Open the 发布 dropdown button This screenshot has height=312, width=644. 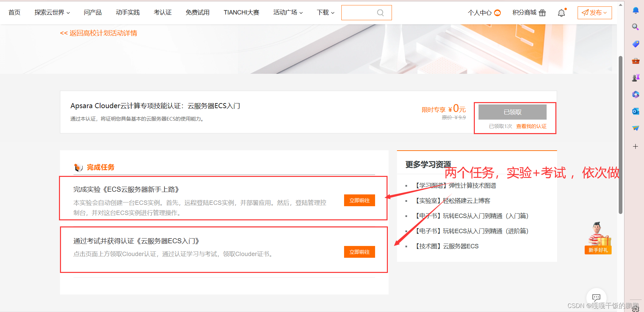[595, 13]
